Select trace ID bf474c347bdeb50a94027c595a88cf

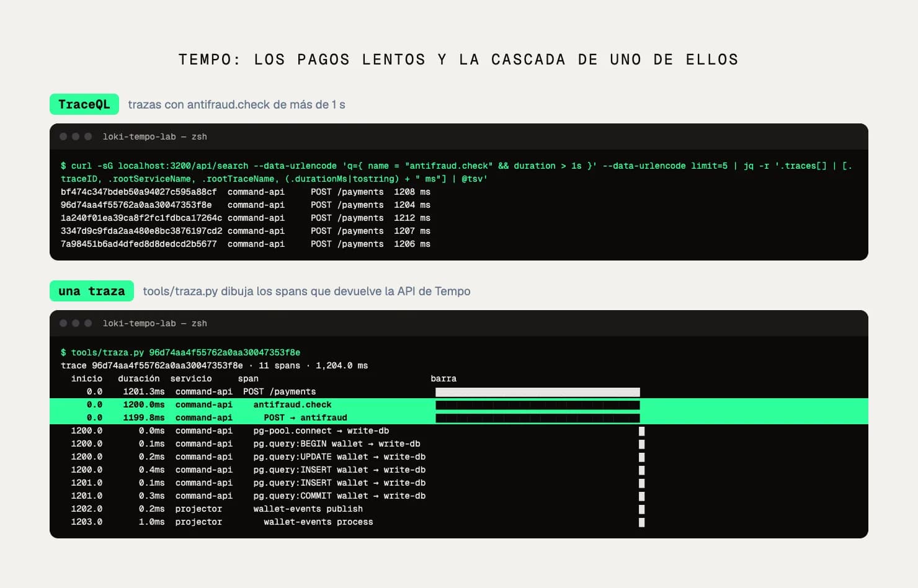pos(139,192)
